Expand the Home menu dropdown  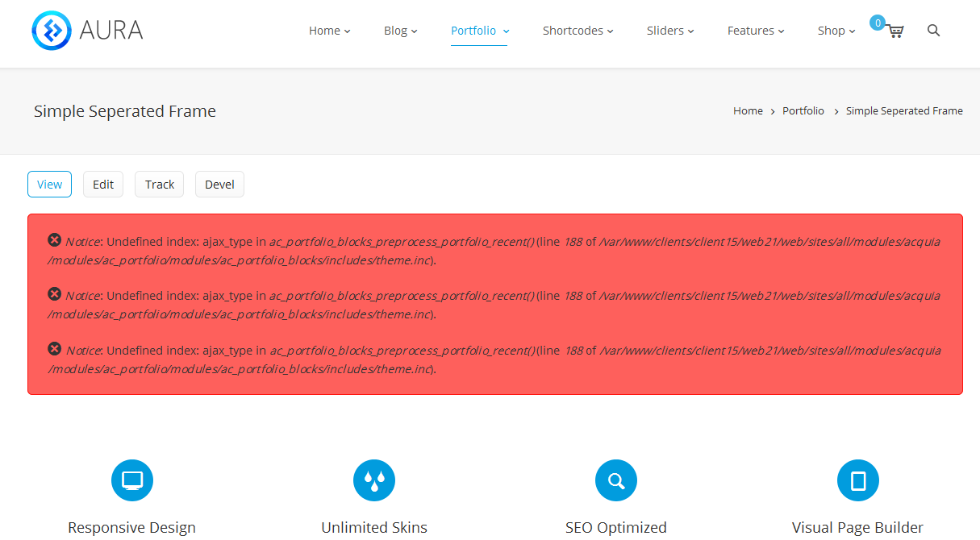click(x=329, y=31)
